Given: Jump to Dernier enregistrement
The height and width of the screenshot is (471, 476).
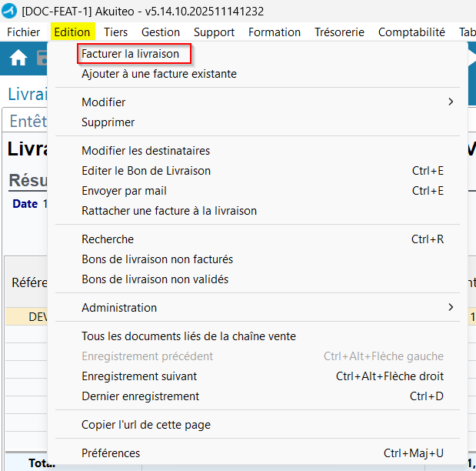Looking at the screenshot, I should [141, 396].
